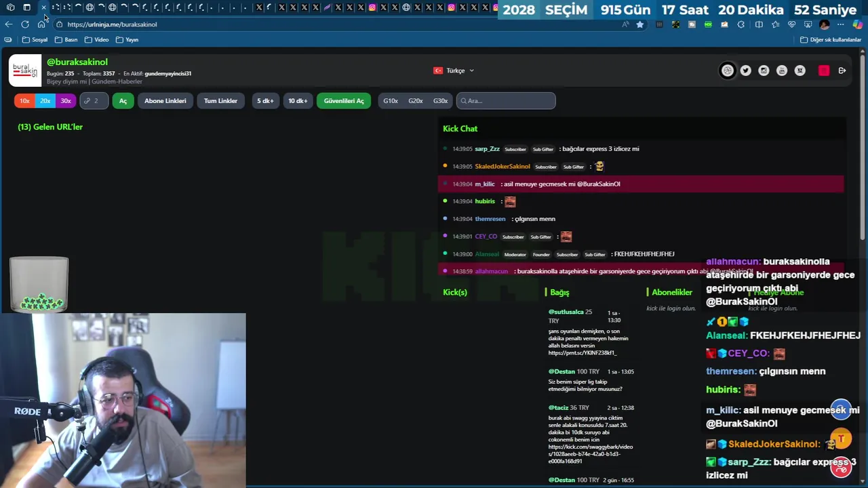Reload the urlninja page

coord(25,24)
